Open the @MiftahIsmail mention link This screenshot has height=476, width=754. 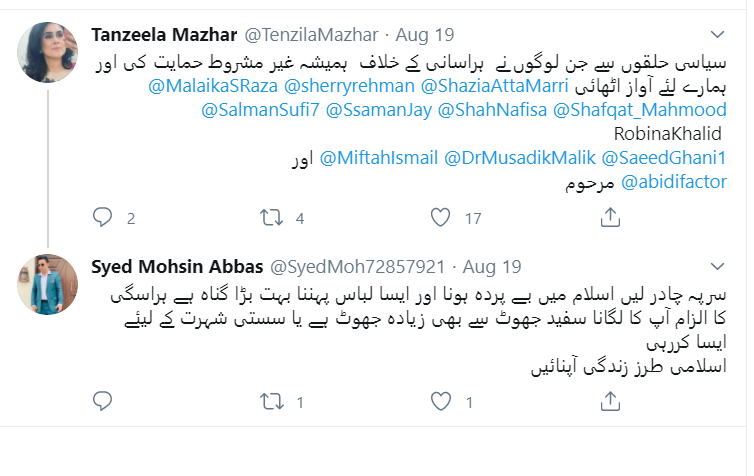point(378,158)
